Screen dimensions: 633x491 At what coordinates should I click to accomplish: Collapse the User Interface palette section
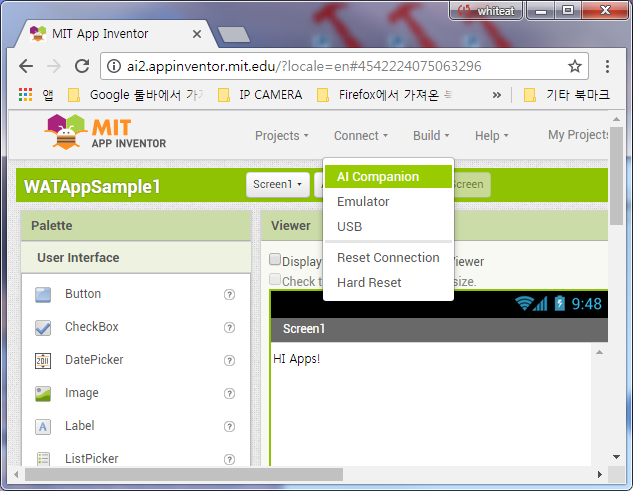(x=136, y=258)
